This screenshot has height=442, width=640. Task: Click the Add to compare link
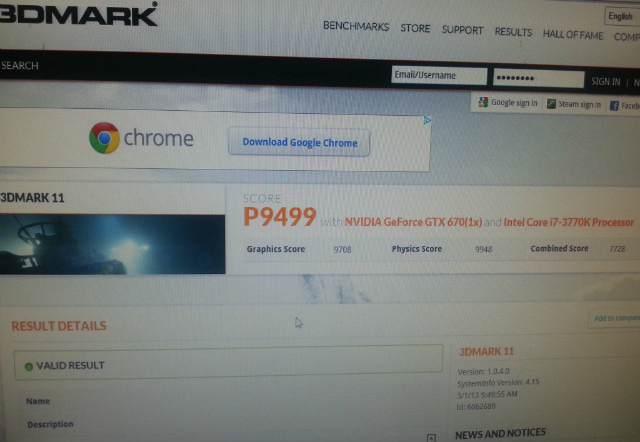point(617,318)
